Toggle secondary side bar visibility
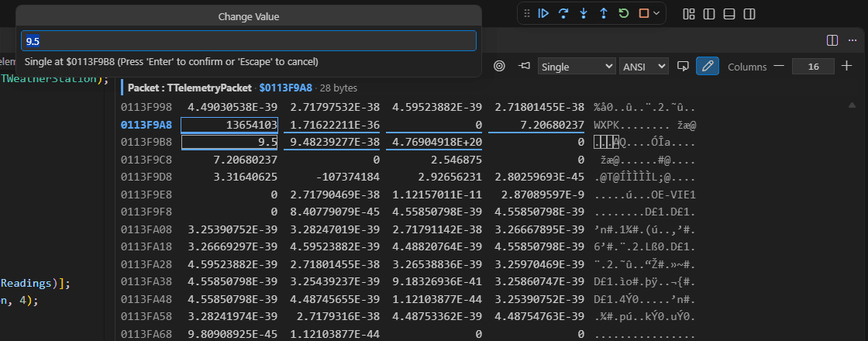This screenshot has height=341, width=868. point(749,14)
